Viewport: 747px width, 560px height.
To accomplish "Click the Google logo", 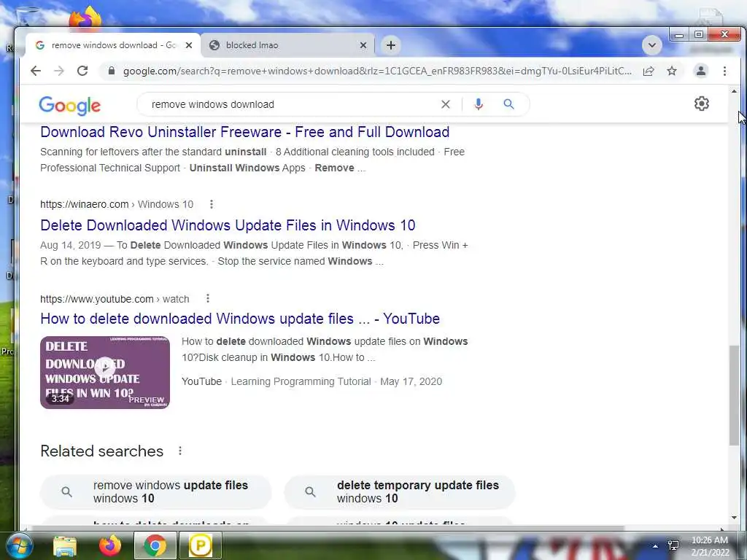I will point(69,105).
